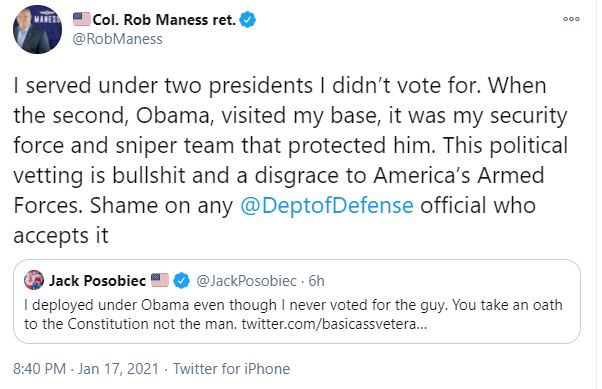Click the flag emoji next to Jack Posobiec

[159, 280]
